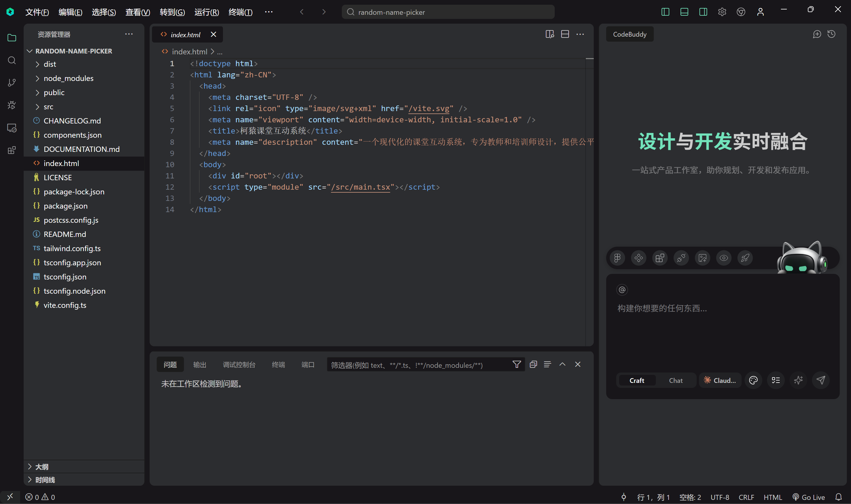Switch to Chat mode
Screen dimensions: 851x504
[x=676, y=381]
